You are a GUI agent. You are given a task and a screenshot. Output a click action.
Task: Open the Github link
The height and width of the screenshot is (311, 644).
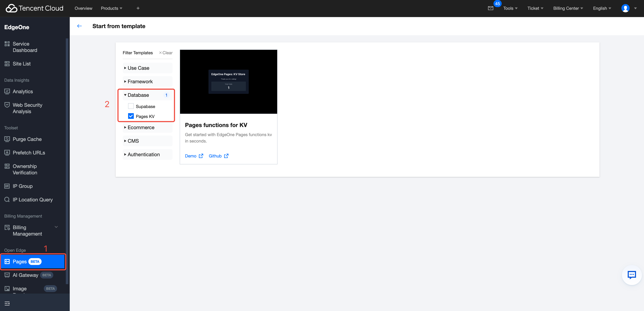coord(215,156)
